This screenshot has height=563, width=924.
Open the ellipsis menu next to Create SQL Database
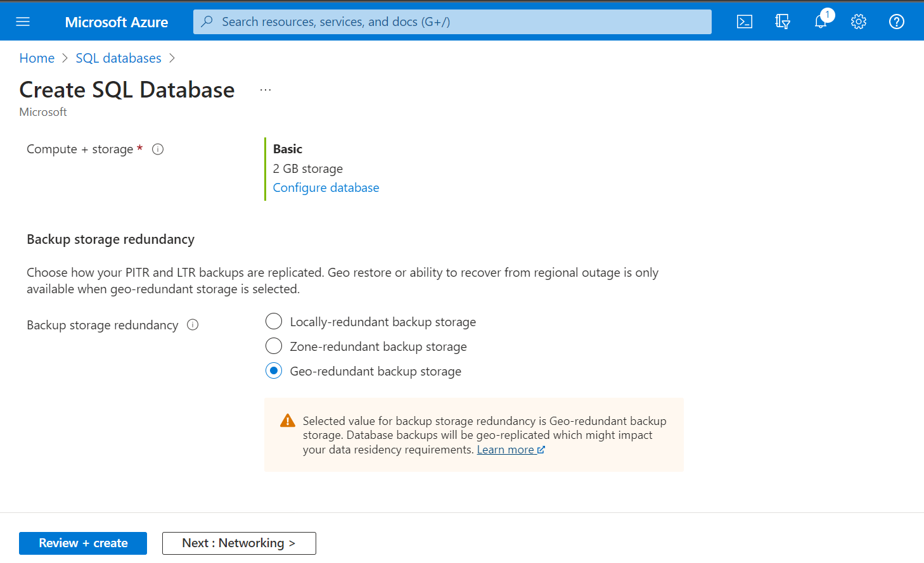(266, 91)
